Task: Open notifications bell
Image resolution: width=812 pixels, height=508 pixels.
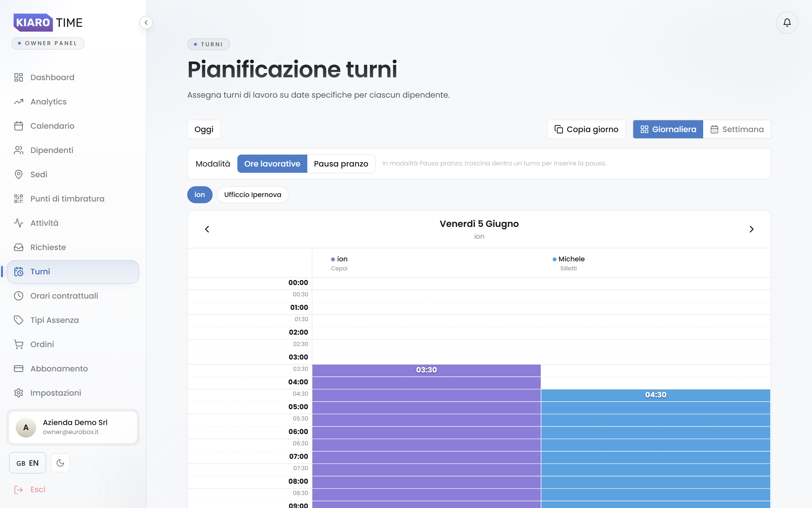Action: [x=787, y=23]
